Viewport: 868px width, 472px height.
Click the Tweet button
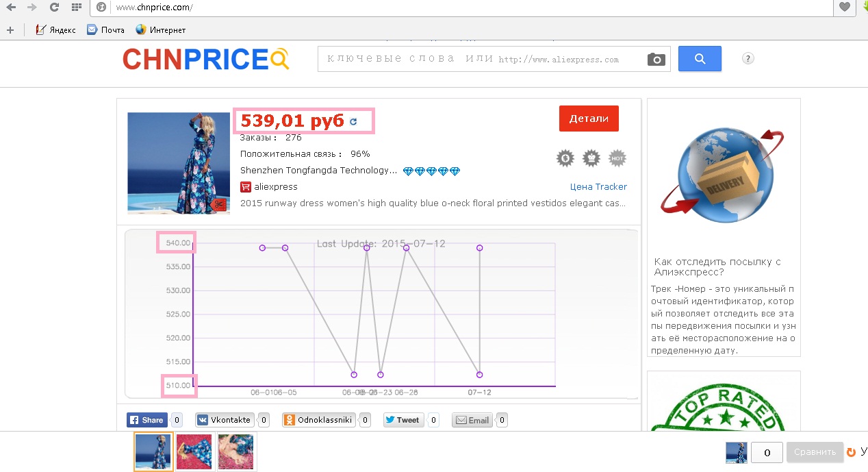pos(403,420)
